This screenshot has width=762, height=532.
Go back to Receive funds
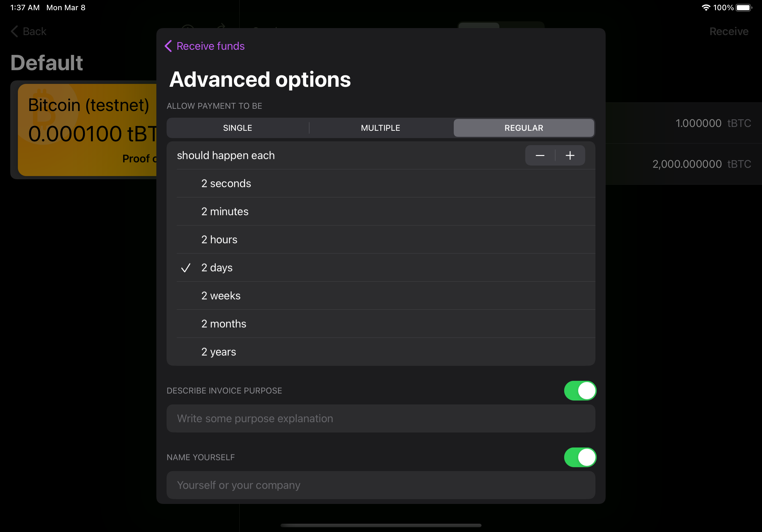click(205, 46)
